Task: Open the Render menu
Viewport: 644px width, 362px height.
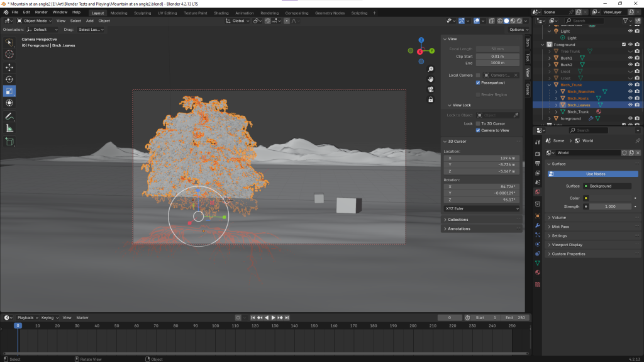Action: click(x=41, y=13)
